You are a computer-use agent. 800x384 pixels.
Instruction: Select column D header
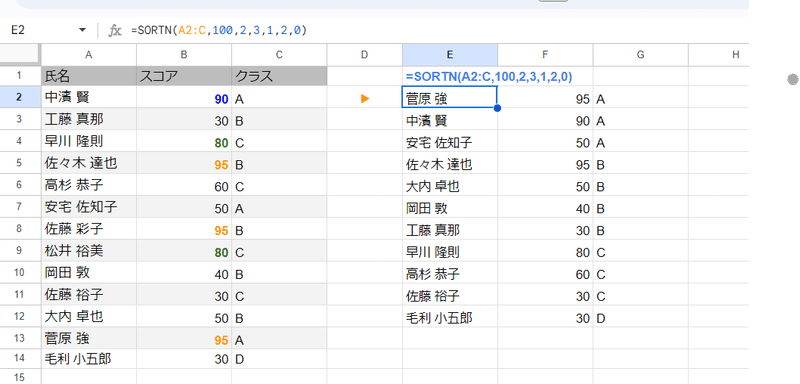pyautogui.click(x=364, y=55)
